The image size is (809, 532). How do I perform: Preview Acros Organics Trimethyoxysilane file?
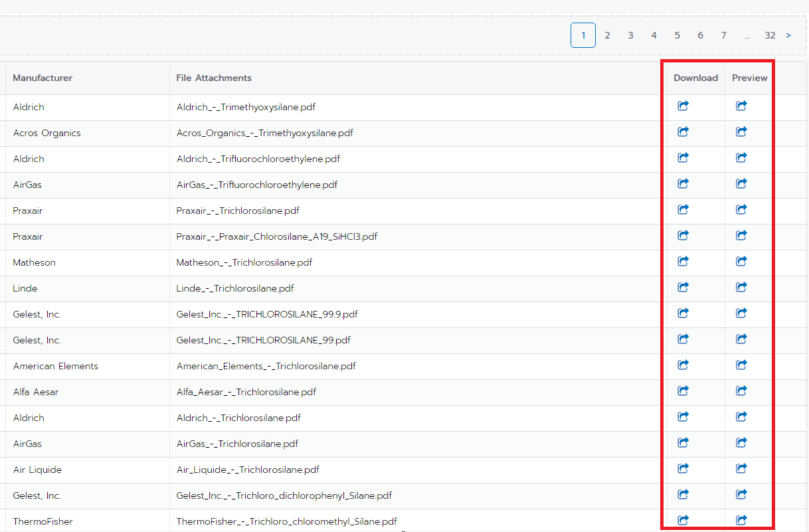click(x=741, y=132)
